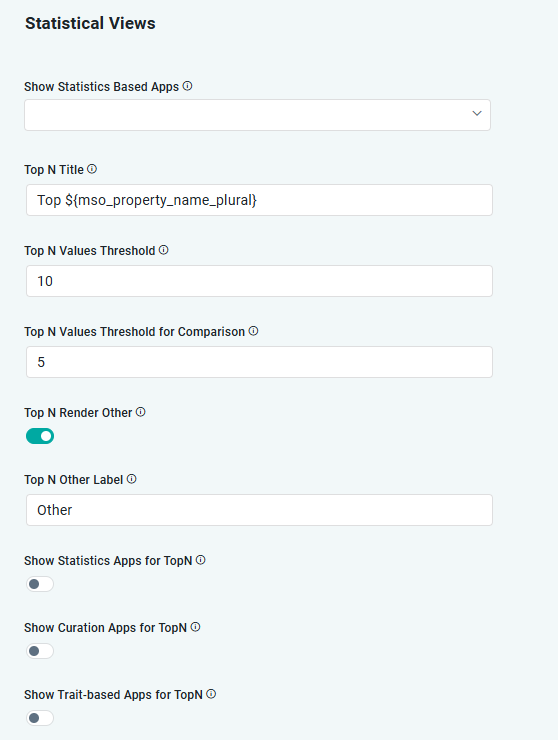The height and width of the screenshot is (740, 558).
Task: Click the Top N Title text field
Action: tap(259, 200)
